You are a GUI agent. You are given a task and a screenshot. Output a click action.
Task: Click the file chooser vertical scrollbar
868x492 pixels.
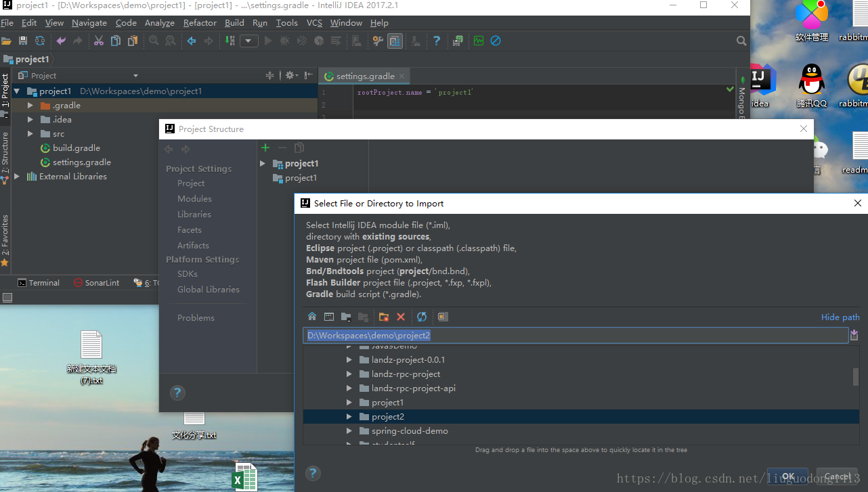tap(856, 376)
